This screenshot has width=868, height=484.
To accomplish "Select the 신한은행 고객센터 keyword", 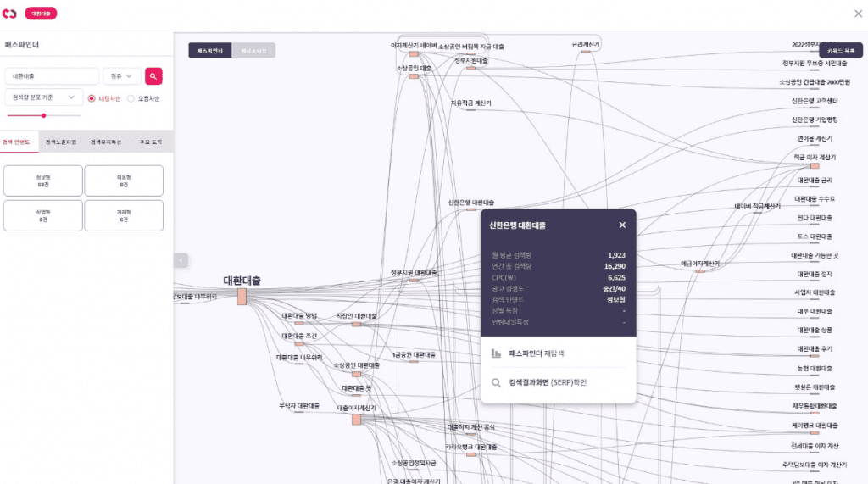I will tap(815, 102).
